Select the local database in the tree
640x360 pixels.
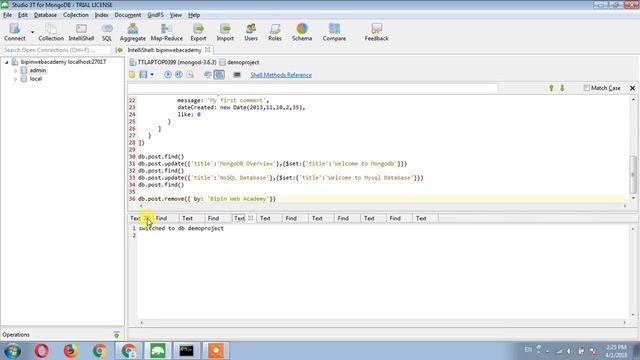(x=36, y=79)
